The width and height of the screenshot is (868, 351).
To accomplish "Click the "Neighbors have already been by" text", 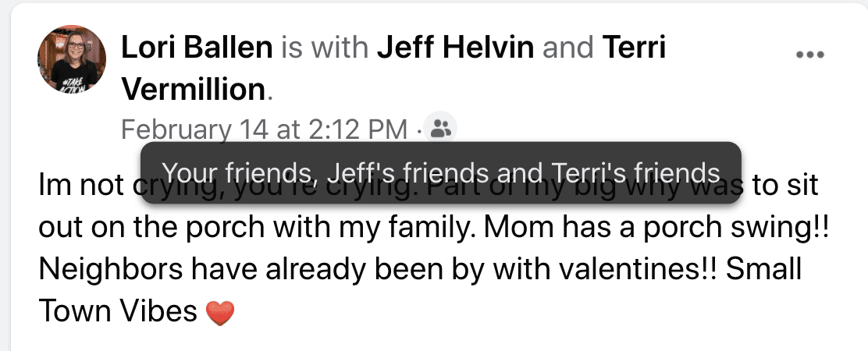I will coord(261,269).
